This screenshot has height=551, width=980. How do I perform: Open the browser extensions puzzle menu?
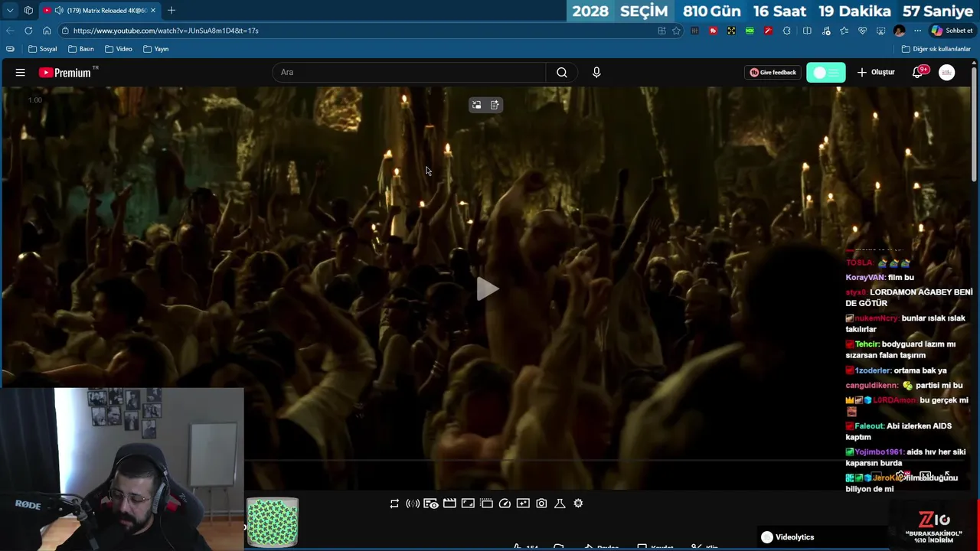coord(787,31)
